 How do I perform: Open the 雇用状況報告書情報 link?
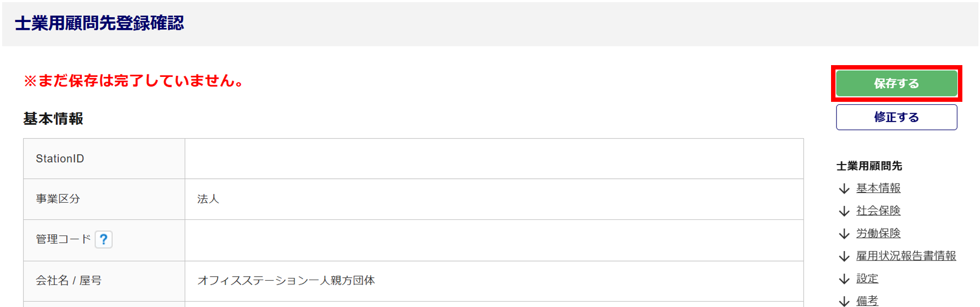906,256
